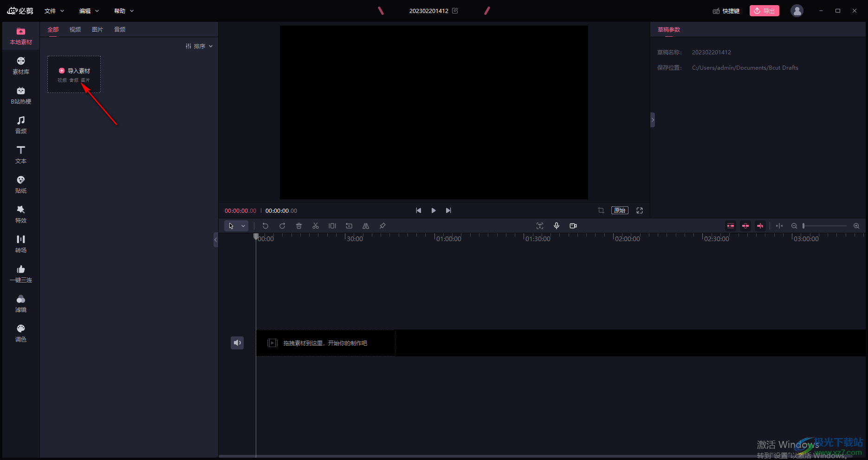Open the 特效 effects panel

tap(21, 215)
